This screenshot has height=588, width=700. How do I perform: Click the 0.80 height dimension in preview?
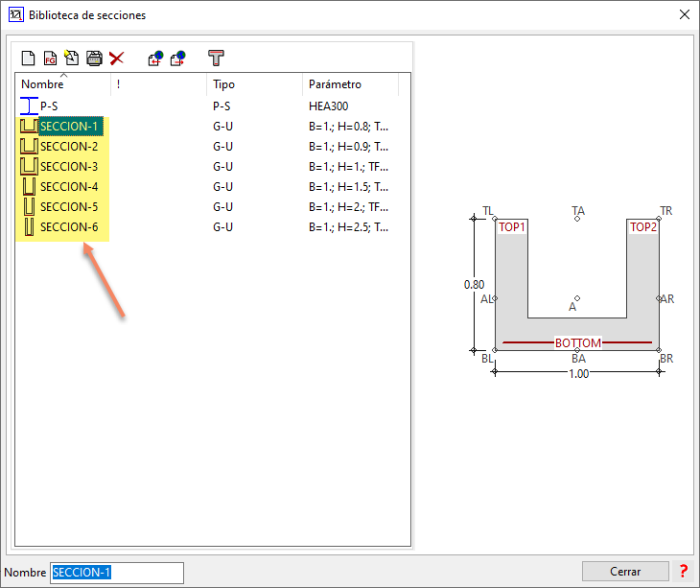click(x=474, y=284)
